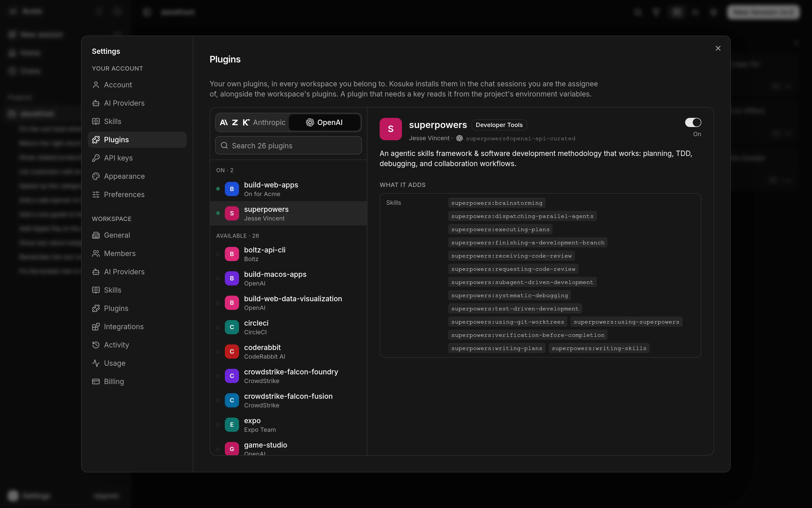This screenshot has width=812, height=508.
Task: Click the superpowers:dispatching-parallel-agents skill tag
Action: 522,216
